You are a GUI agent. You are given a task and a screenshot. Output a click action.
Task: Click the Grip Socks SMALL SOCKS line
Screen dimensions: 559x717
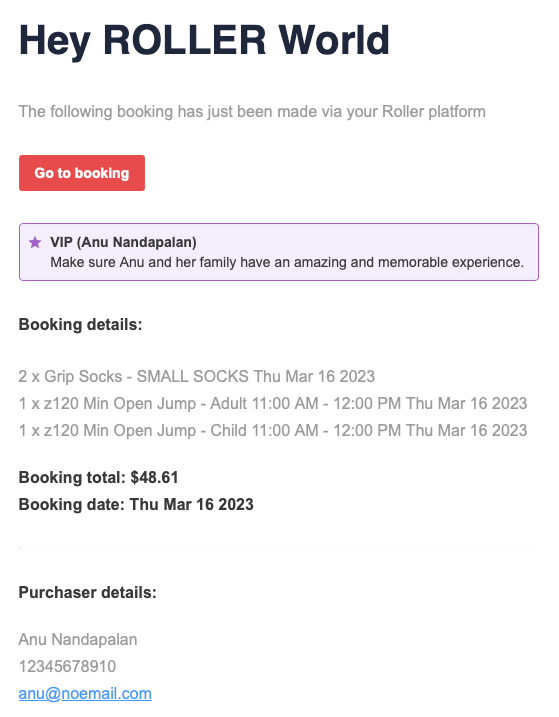(197, 376)
